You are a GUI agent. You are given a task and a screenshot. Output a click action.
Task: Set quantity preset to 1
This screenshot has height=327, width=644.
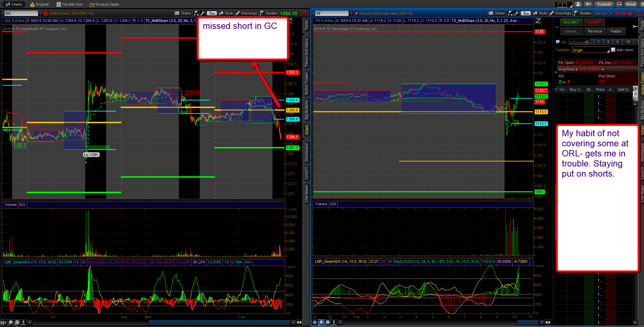coord(599,42)
